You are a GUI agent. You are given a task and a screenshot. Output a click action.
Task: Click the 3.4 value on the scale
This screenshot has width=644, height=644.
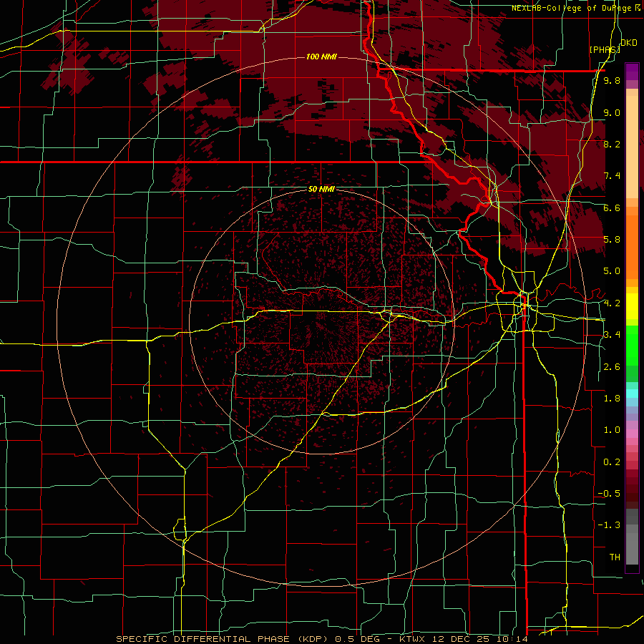tap(612, 335)
